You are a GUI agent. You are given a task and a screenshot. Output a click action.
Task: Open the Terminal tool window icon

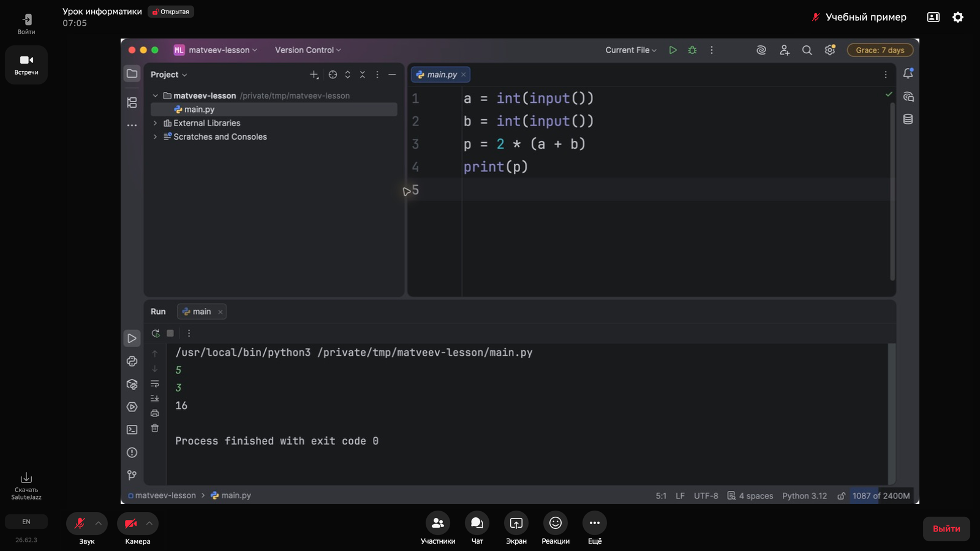pyautogui.click(x=132, y=430)
